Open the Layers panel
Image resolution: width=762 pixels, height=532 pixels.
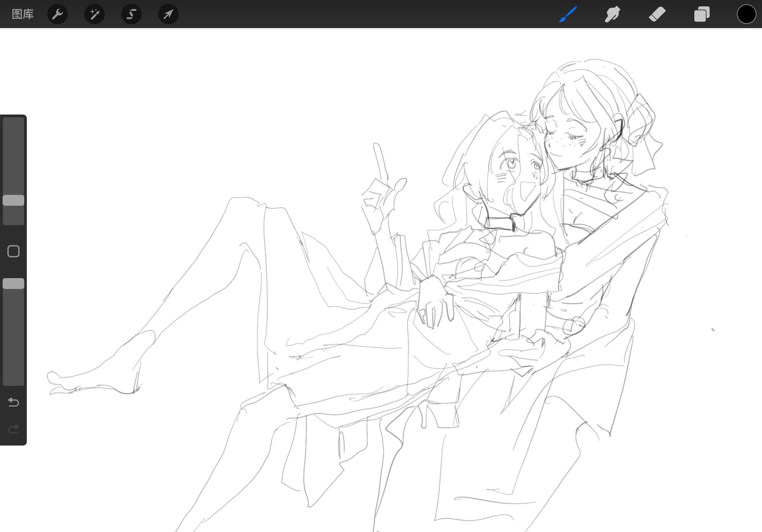point(702,14)
